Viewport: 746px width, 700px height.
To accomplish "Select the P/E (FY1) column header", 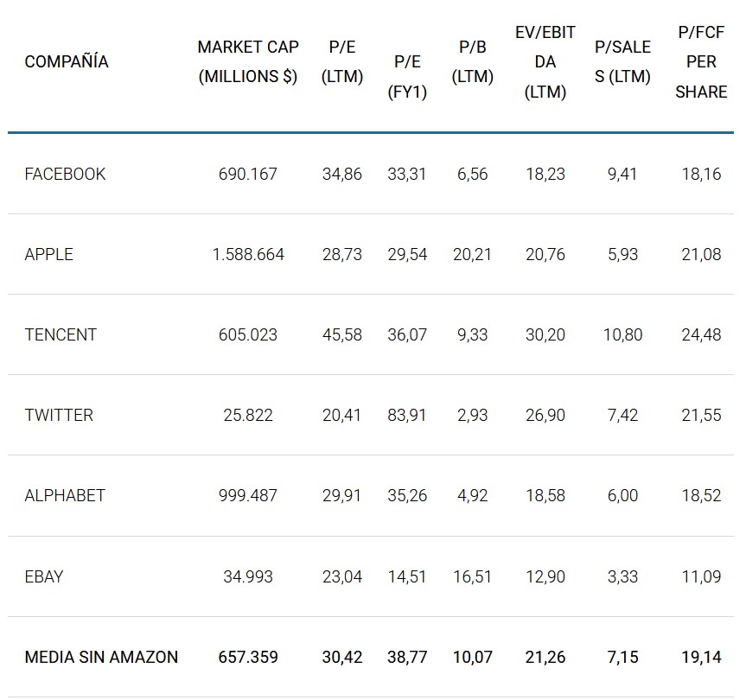I will 407,76.
